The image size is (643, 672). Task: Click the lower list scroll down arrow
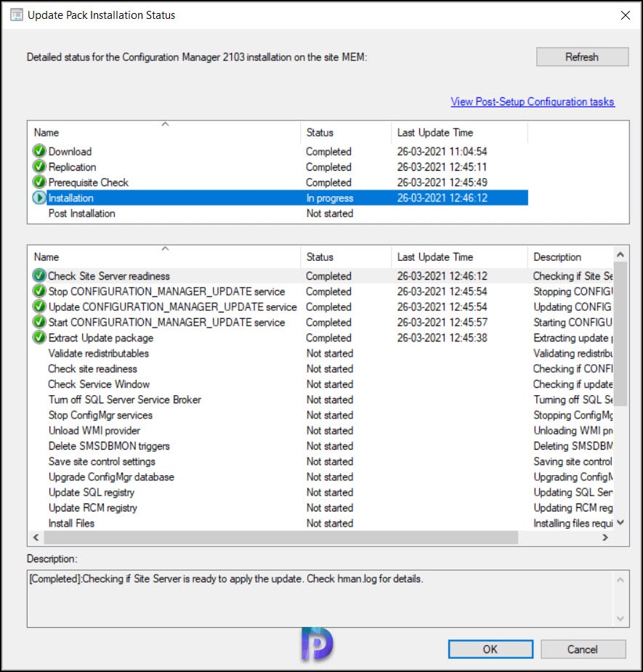[620, 522]
